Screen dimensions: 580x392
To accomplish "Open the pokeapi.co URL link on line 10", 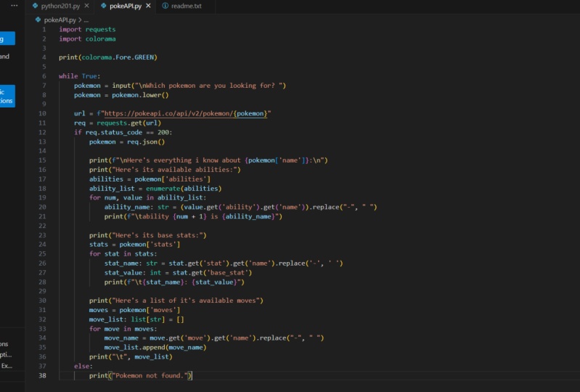I will click(x=186, y=113).
